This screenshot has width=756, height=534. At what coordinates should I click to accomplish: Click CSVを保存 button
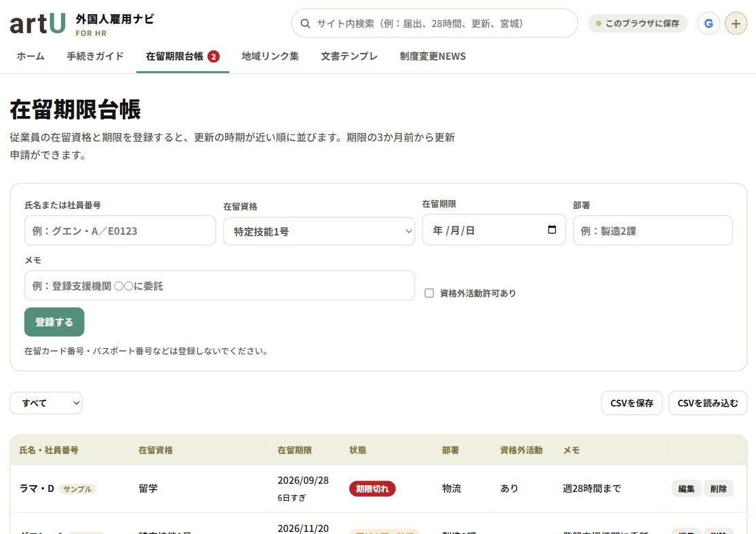tap(632, 403)
